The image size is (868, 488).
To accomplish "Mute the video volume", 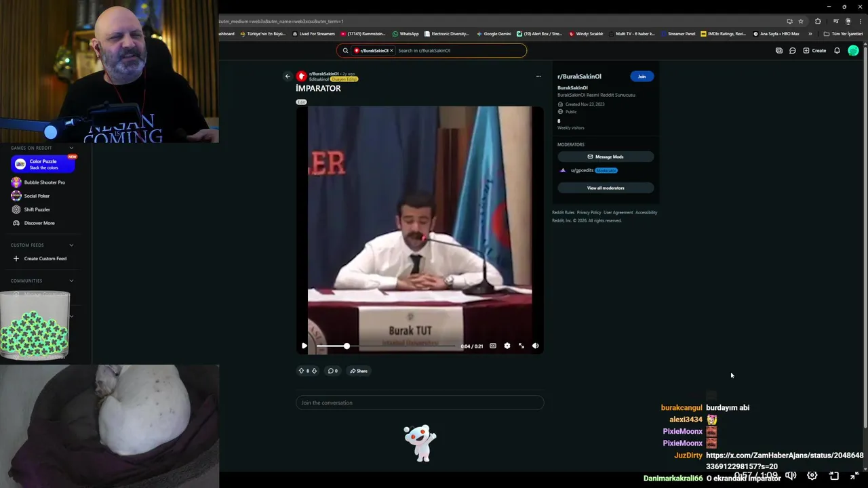I will point(536,346).
